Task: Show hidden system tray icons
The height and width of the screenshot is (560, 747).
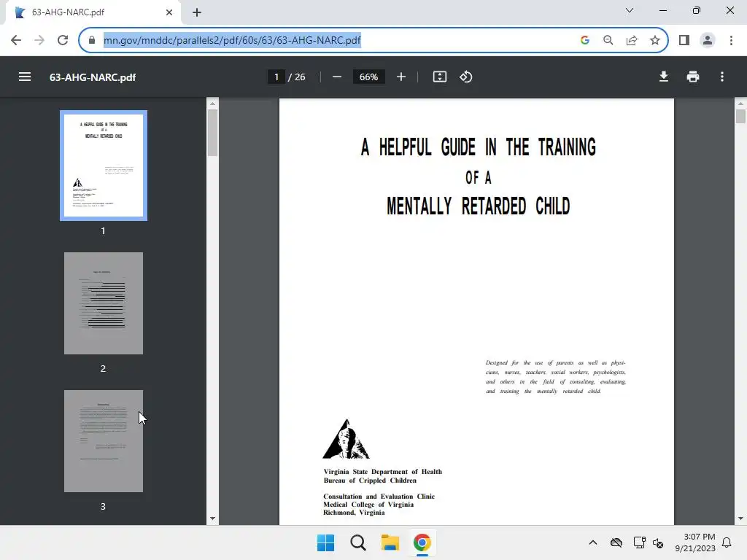Action: 592,542
